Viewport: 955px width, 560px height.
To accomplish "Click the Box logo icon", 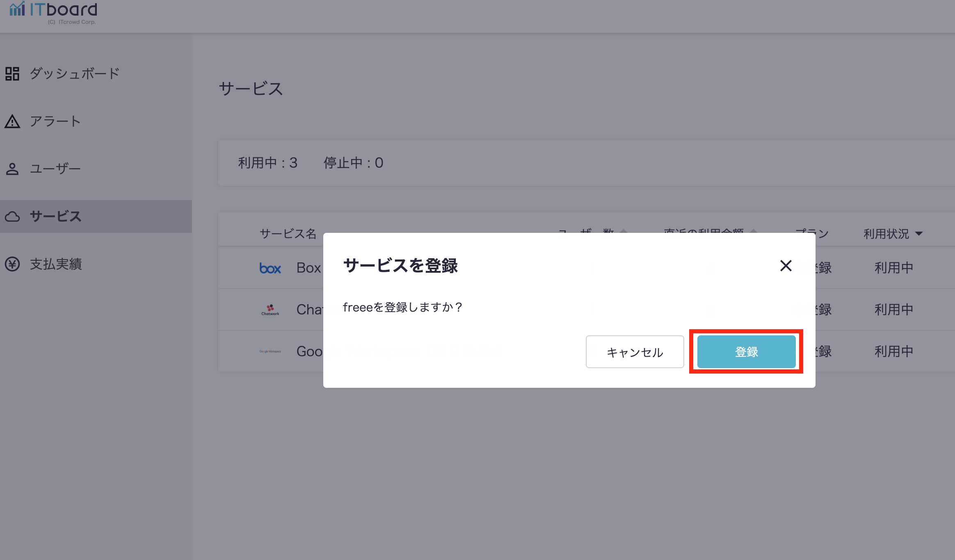I will click(x=270, y=268).
